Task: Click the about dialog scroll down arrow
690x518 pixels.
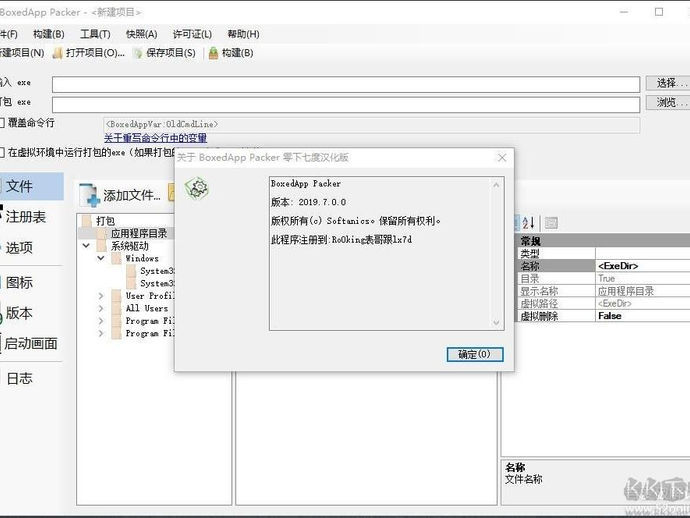Action: click(x=496, y=323)
